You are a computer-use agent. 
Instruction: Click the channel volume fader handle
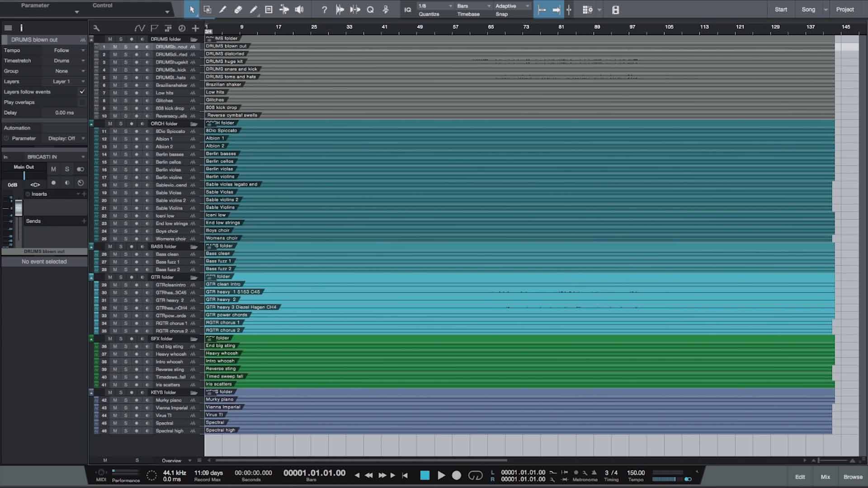[x=19, y=208]
